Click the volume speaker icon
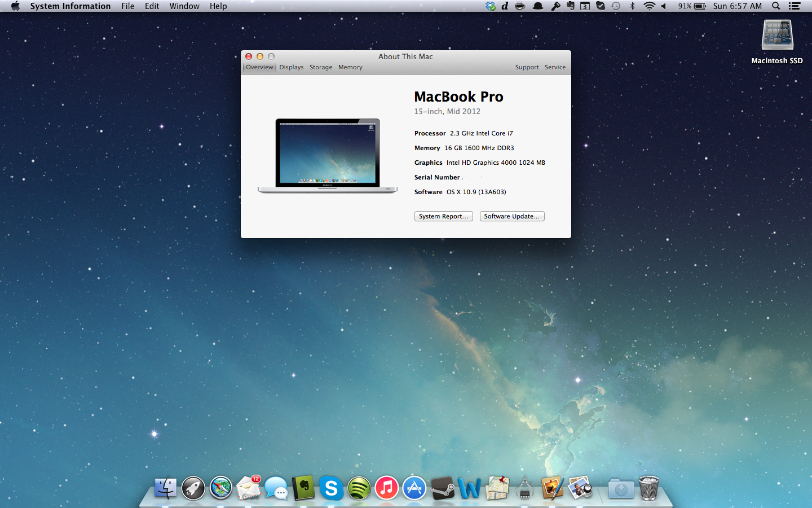Image resolution: width=812 pixels, height=508 pixels. pyautogui.click(x=664, y=6)
